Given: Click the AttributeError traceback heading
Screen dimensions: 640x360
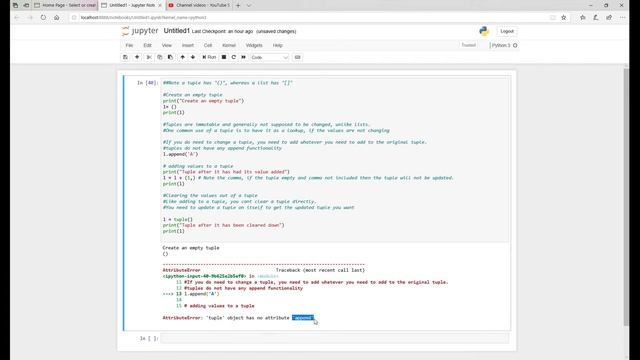Looking at the screenshot, I should pos(181,270).
